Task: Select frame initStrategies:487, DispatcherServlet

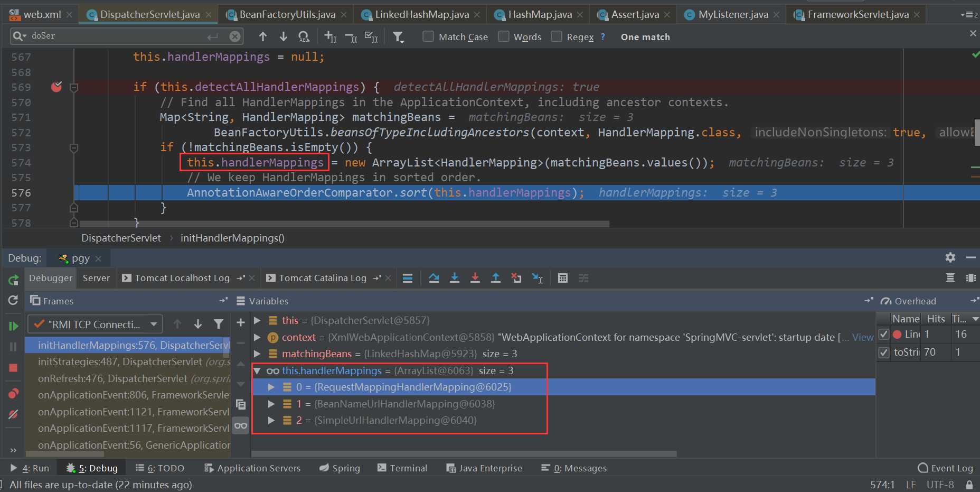Action: (x=127, y=362)
